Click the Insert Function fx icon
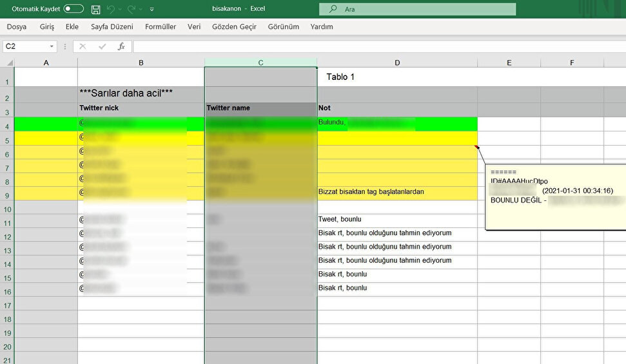This screenshot has width=626, height=364. 121,46
